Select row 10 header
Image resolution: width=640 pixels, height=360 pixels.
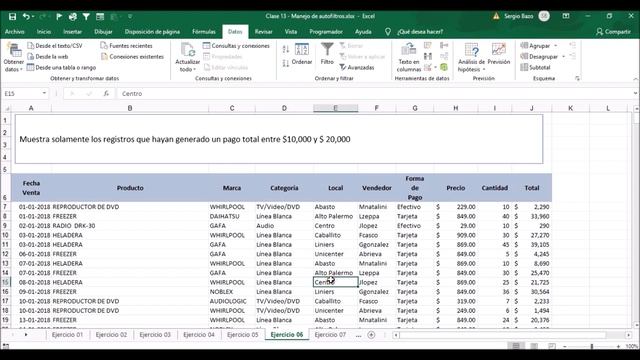click(x=5, y=235)
